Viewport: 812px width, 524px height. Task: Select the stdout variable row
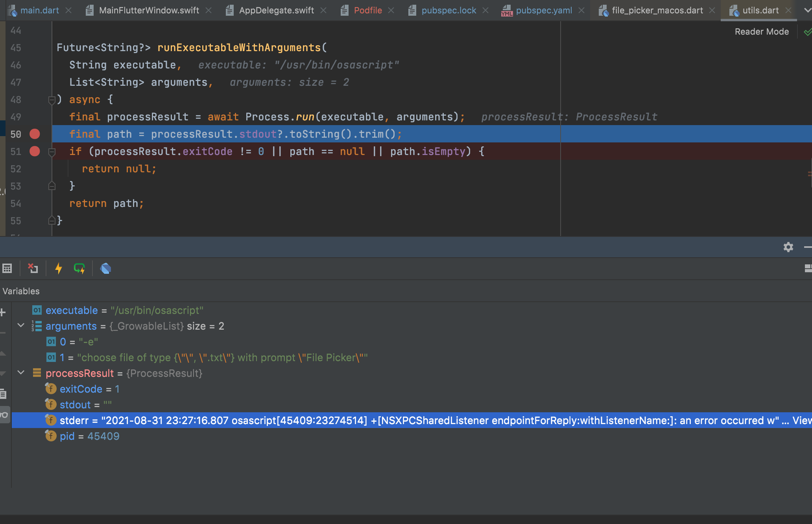76,404
